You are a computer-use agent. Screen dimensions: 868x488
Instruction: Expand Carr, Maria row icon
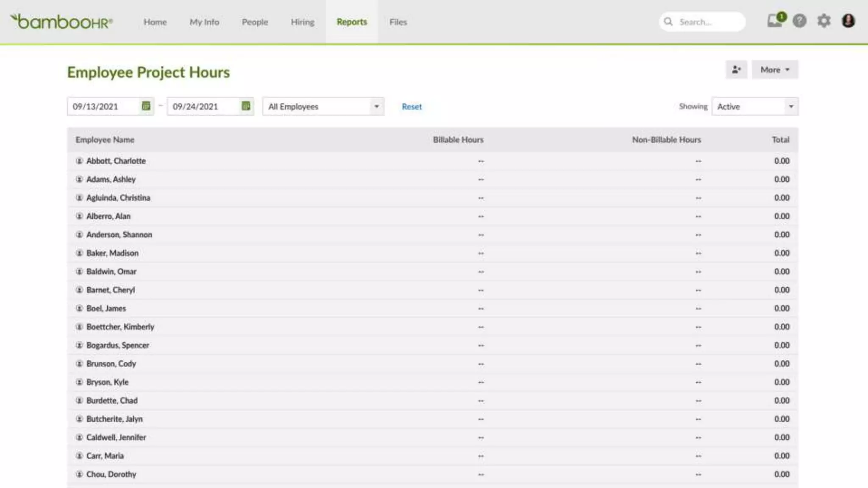click(79, 456)
